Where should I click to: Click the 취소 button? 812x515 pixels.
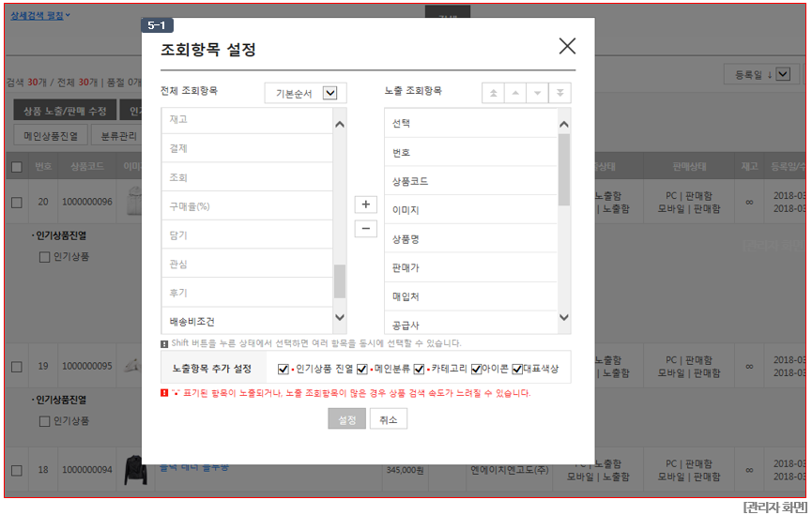[389, 419]
